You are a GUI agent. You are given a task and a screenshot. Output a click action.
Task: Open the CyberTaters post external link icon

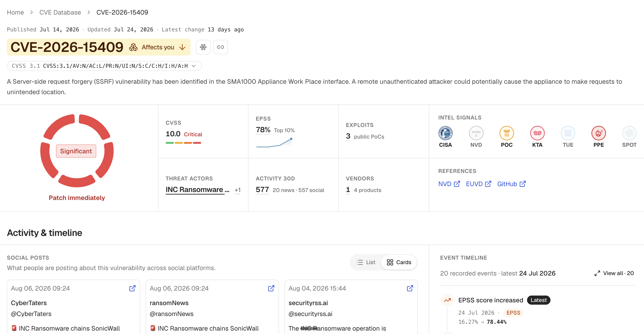[132, 288]
